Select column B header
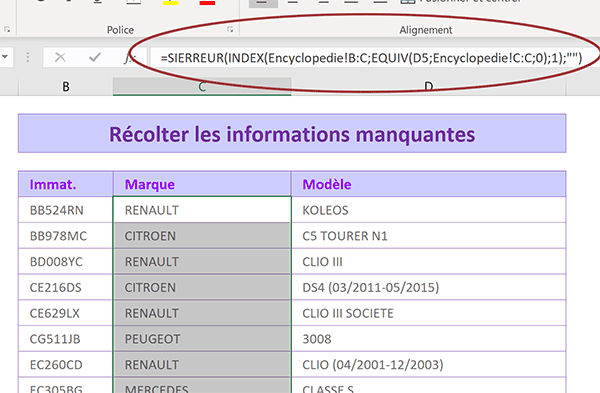 tap(66, 86)
